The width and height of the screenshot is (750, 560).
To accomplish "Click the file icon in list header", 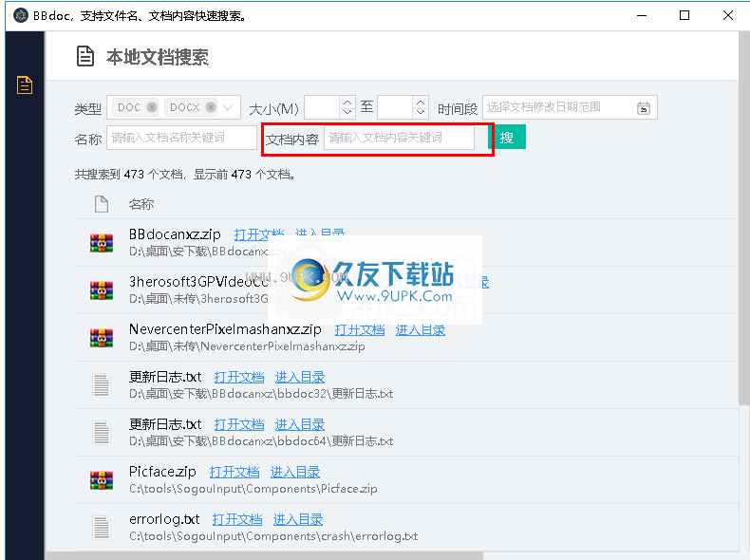I will click(x=102, y=204).
